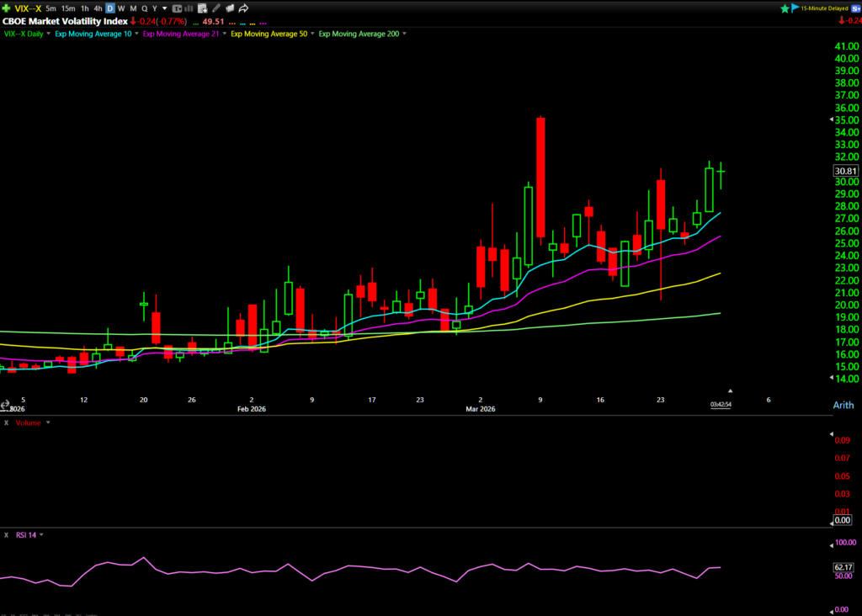Viewport: 862px width, 616px height.
Task: Close the Volume indicator pane
Action: pyautogui.click(x=7, y=422)
